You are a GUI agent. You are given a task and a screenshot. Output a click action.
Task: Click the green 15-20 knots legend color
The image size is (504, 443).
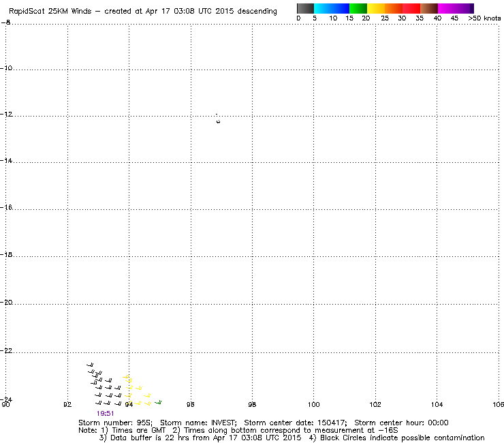[x=358, y=8]
